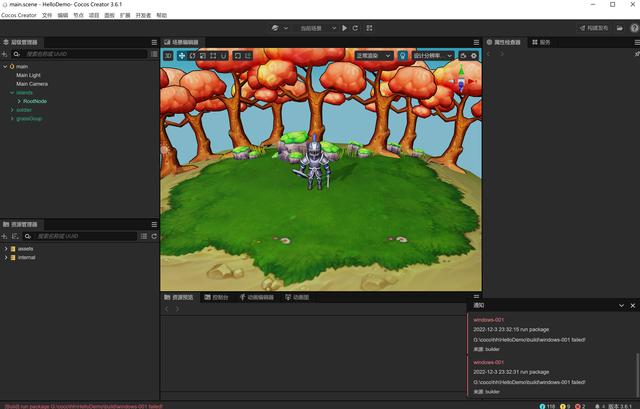
Task: Toggle the scene lighting bulb
Action: coord(402,56)
